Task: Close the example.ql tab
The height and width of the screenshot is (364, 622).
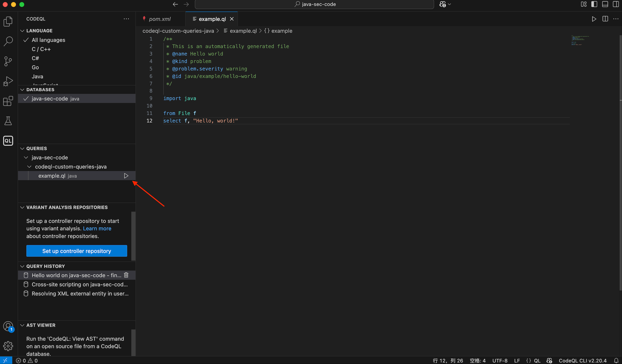Action: coord(232,19)
